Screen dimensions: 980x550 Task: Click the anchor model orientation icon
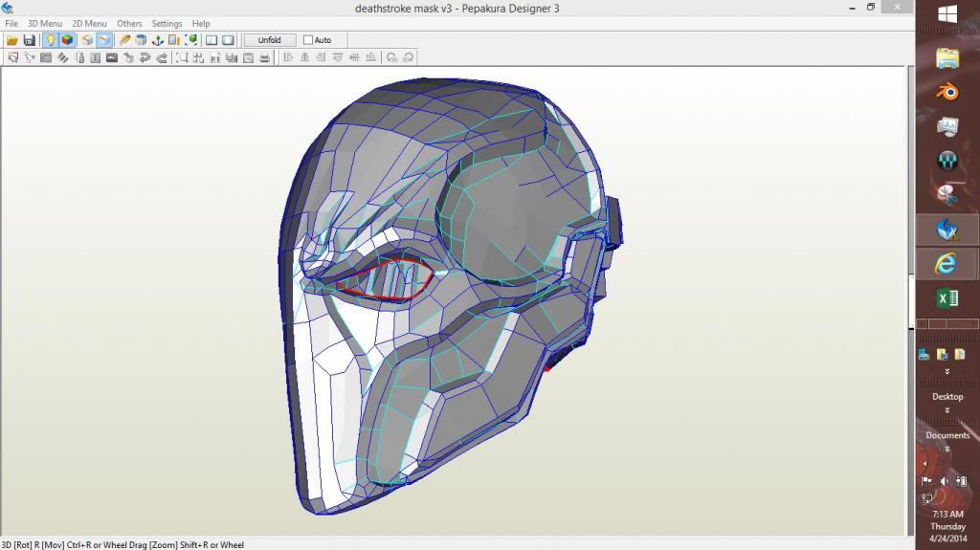(x=158, y=40)
